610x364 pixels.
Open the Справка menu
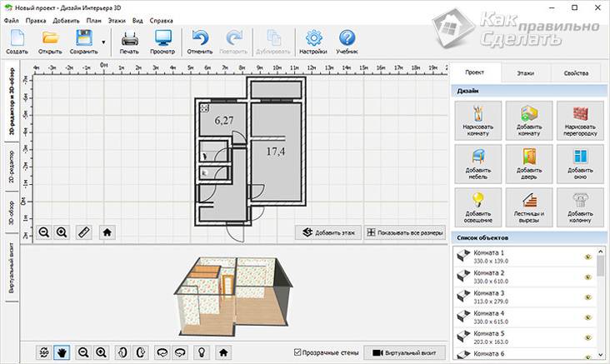pos(161,21)
